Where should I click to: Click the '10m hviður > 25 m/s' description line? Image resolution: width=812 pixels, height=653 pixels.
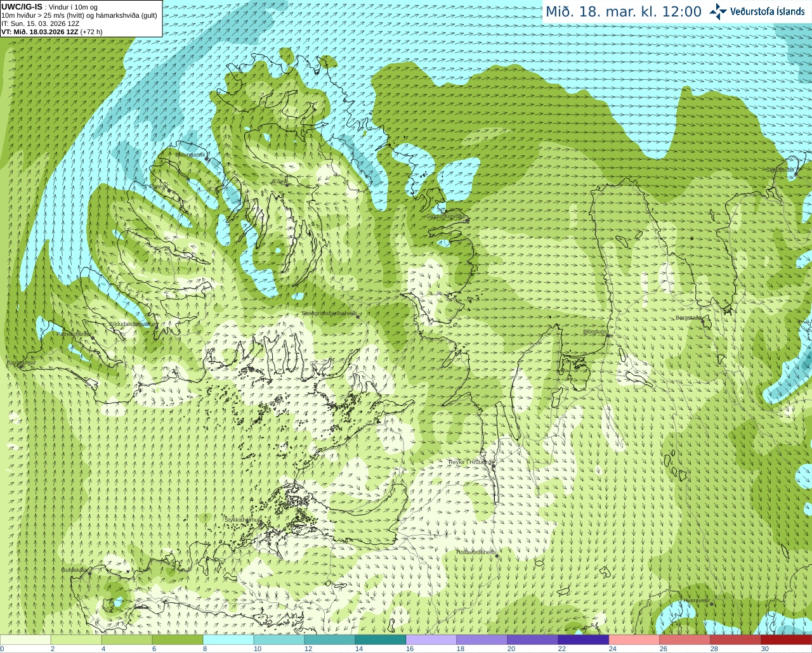[x=79, y=15]
